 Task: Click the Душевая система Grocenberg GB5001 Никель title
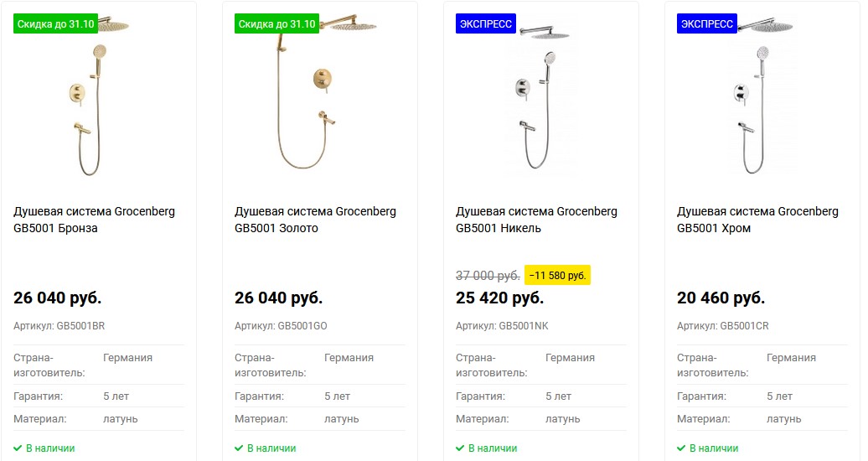point(536,220)
